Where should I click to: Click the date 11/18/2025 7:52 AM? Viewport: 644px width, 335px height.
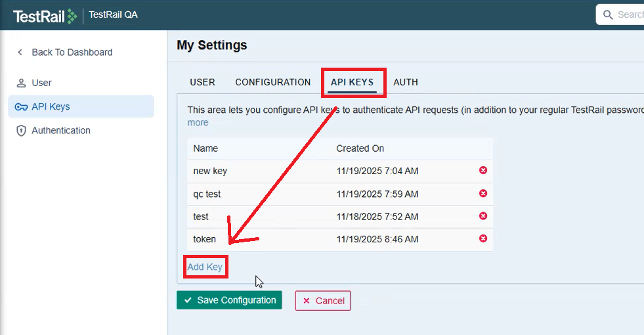(x=377, y=217)
